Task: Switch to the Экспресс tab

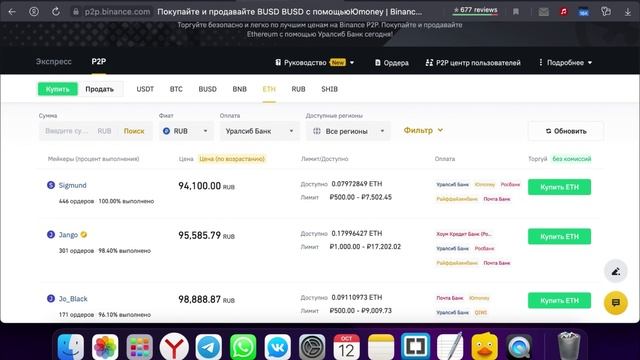Action: pos(53,62)
